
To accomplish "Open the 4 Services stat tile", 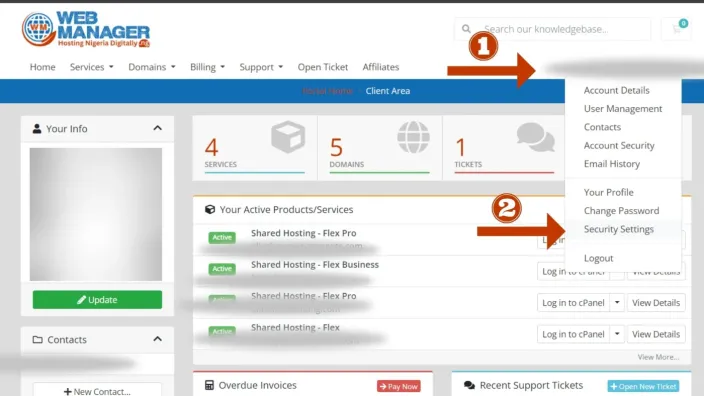I will click(255, 148).
